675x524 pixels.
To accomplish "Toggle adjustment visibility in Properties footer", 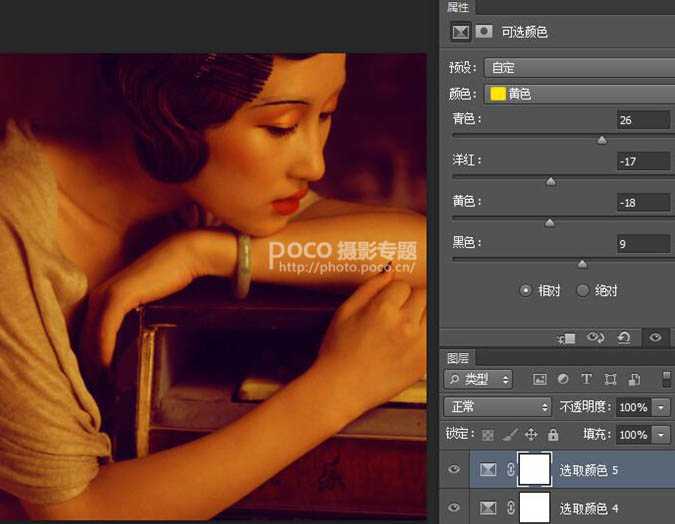I will point(655,338).
